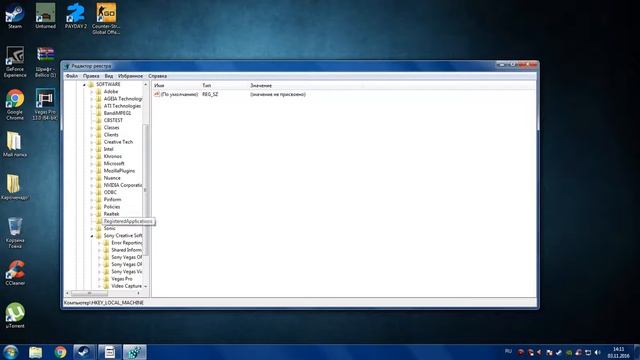This screenshot has width=640, height=360.
Task: Select the Clients key
Action: pos(111,135)
